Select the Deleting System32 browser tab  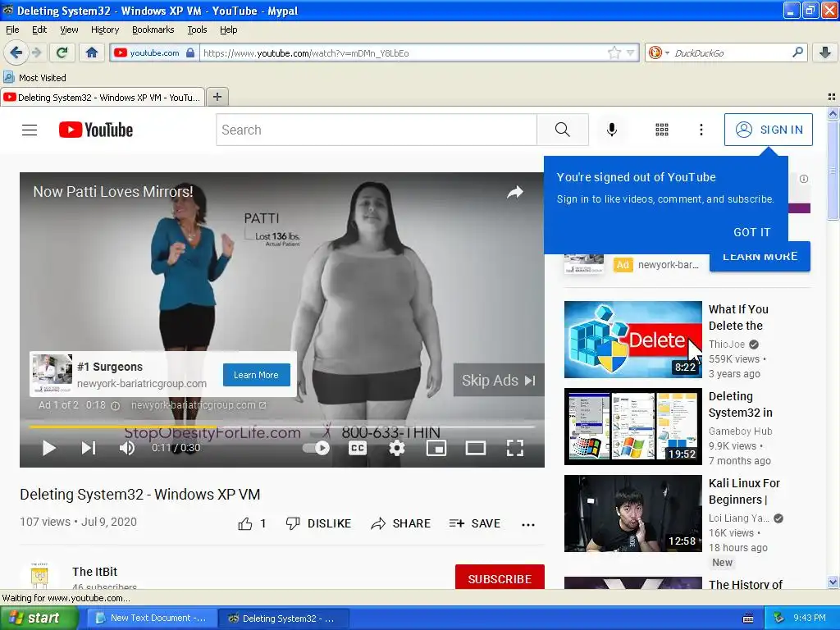[103, 98]
